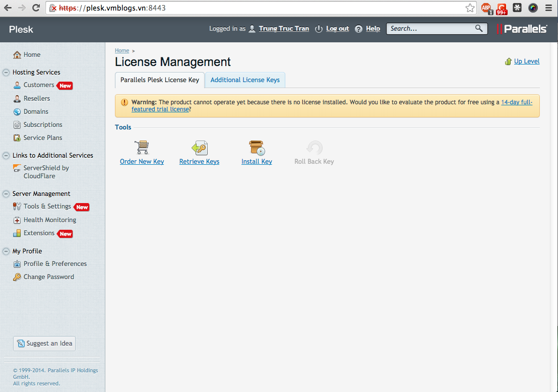The height and width of the screenshot is (392, 558).
Task: Click into the Search input field
Action: pyautogui.click(x=431, y=29)
